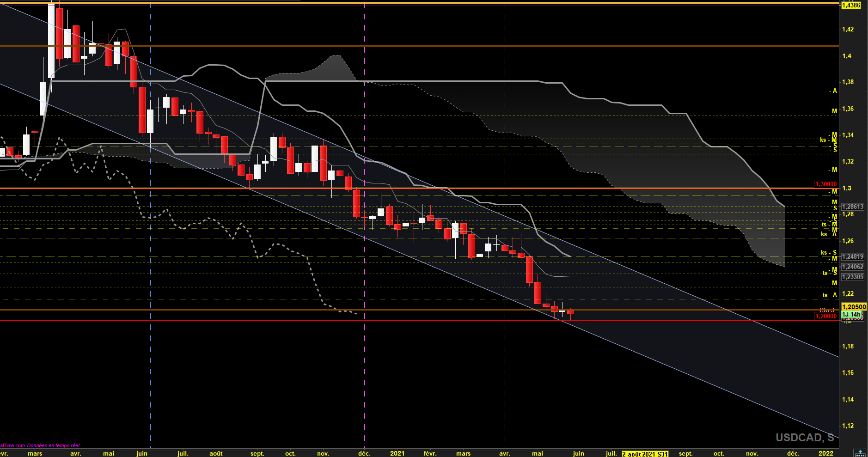Screen dimensions: 868x457
Task: Click the 1,24062 price level tag
Action: 853,267
